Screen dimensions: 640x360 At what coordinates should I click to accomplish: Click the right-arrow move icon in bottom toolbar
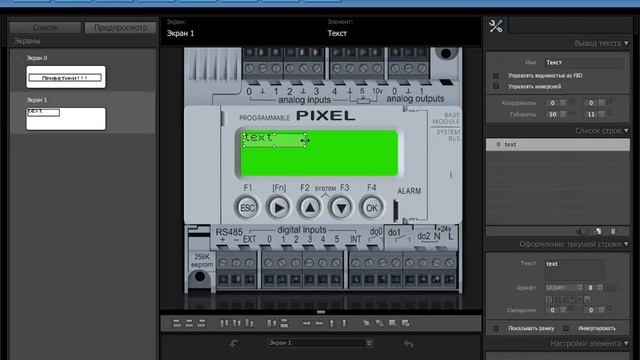(306, 323)
